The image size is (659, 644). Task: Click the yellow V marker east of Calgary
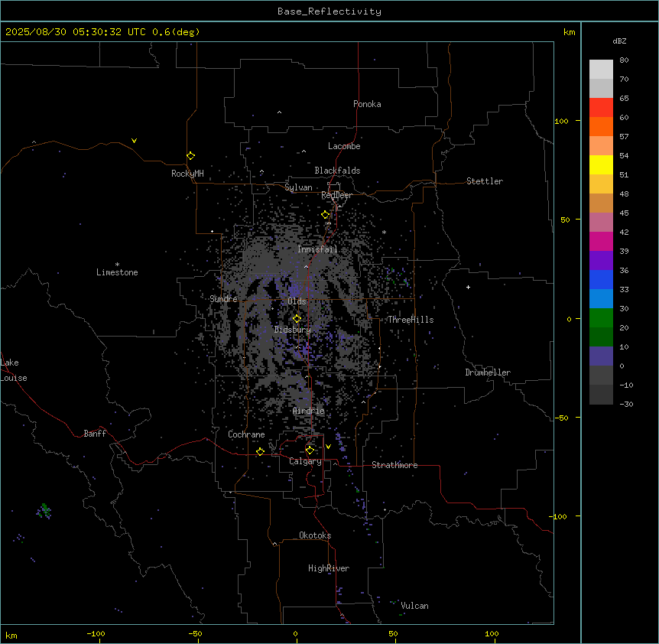point(328,447)
